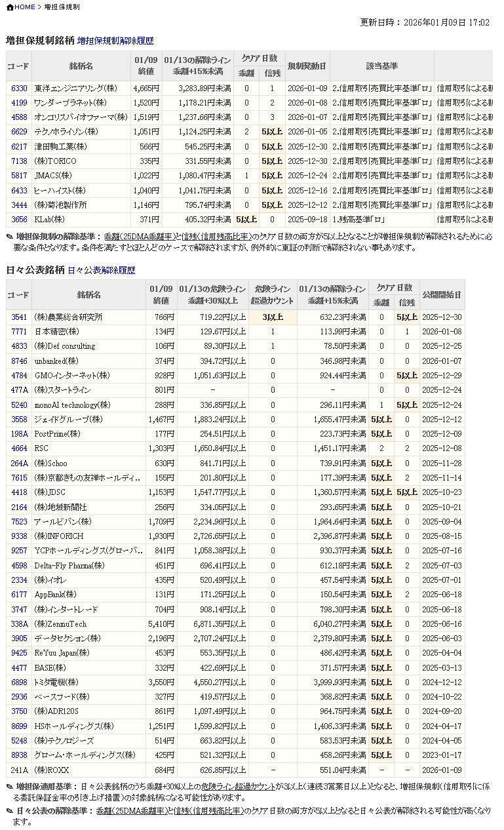Open stock code 3541 link
The image size is (504, 830).
pyautogui.click(x=19, y=317)
